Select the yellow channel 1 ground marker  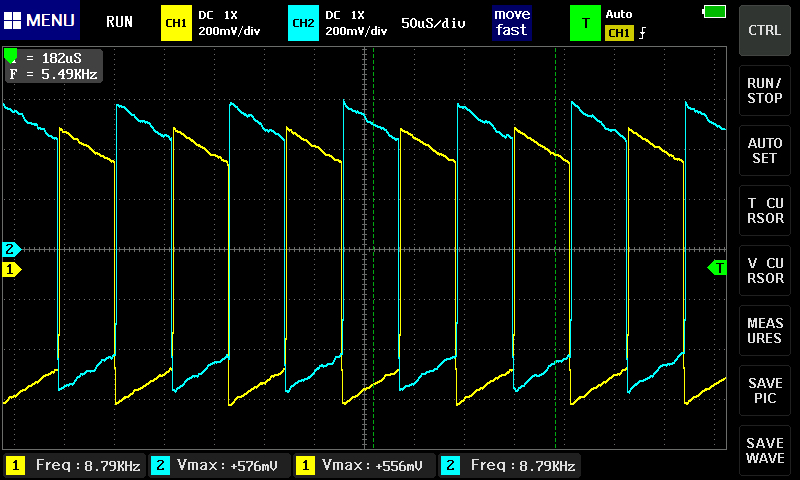coord(11,269)
